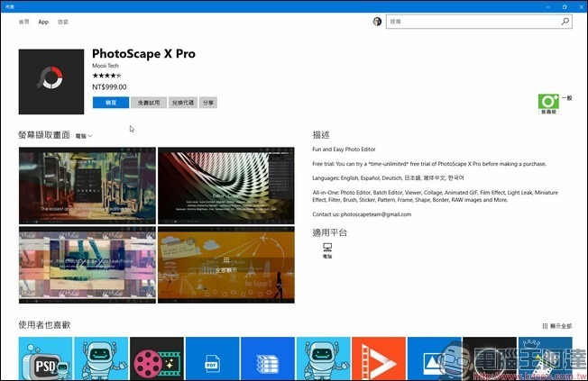Click the blue 購買 purchase button
The height and width of the screenshot is (381, 588).
tap(111, 103)
